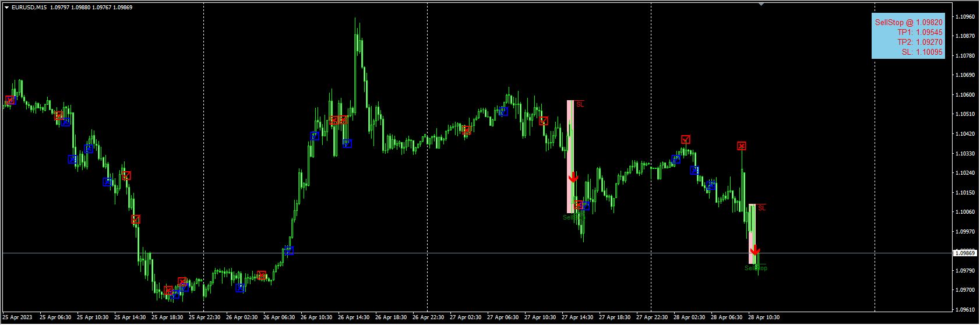
Task: Select the red checkmark marker above the 28 Apr 02:30 peak
Action: click(686, 139)
